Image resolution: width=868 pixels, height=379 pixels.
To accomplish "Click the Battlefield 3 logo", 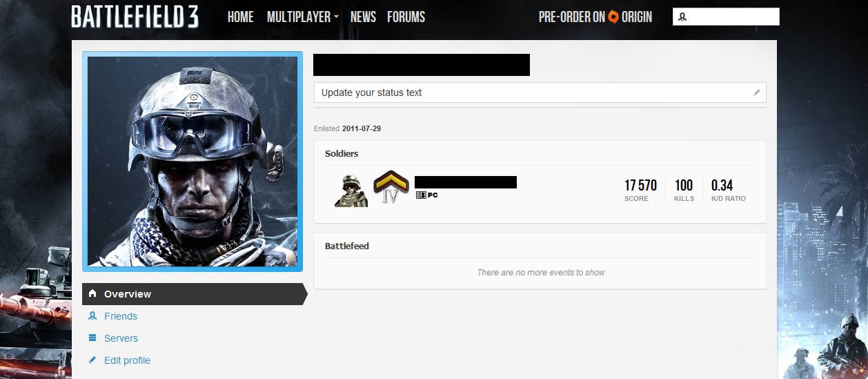I will [x=135, y=17].
